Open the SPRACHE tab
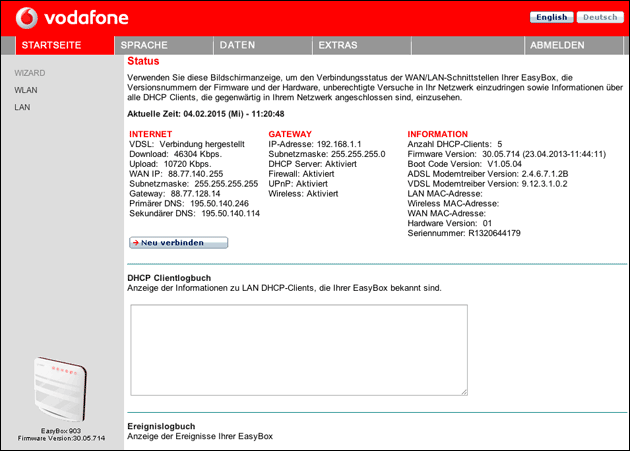The image size is (630, 451). pos(164,45)
